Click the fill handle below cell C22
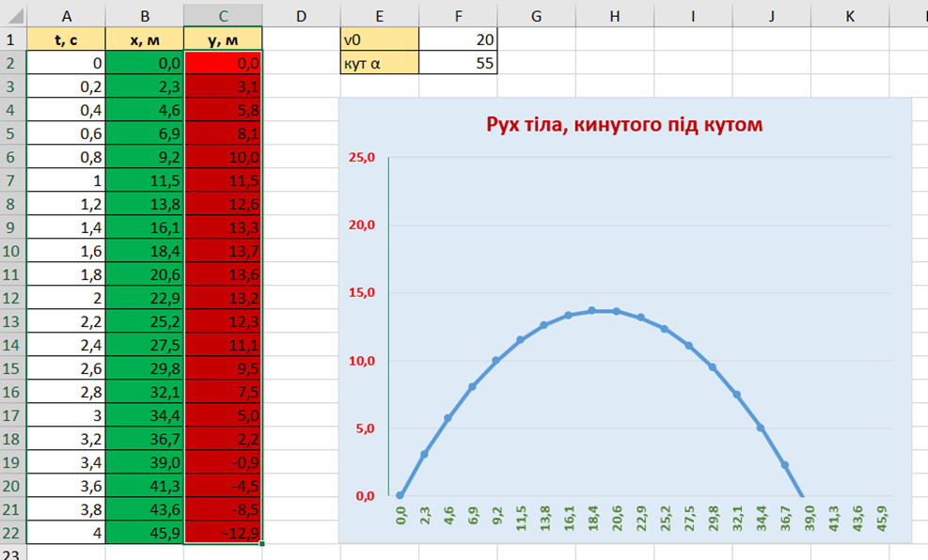Viewport: 928px width, 560px height. pyautogui.click(x=261, y=543)
